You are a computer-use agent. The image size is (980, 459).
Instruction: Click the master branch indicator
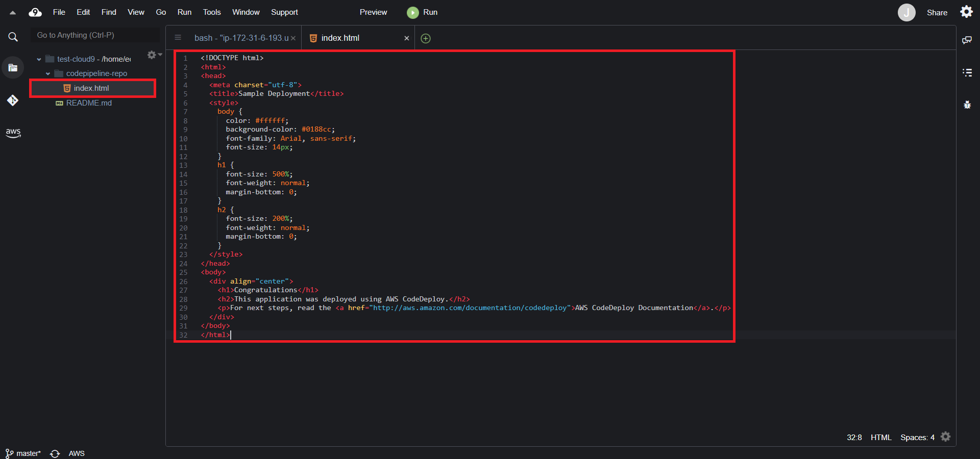(x=23, y=453)
